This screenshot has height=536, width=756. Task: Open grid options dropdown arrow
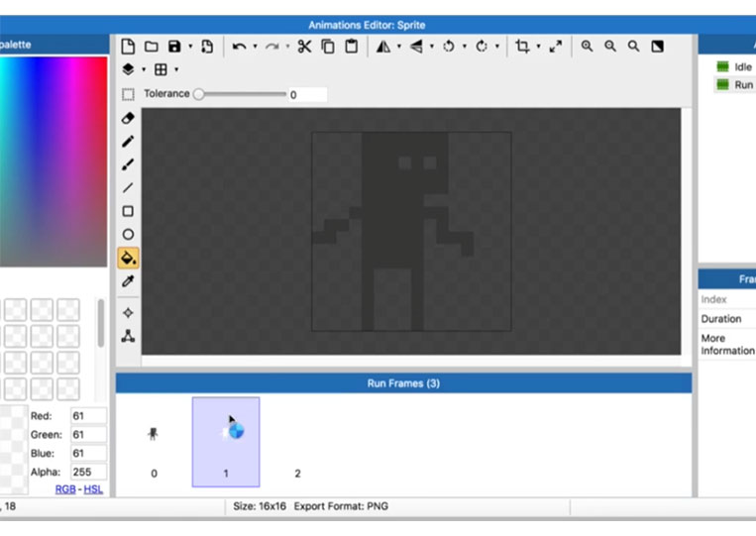(x=176, y=69)
